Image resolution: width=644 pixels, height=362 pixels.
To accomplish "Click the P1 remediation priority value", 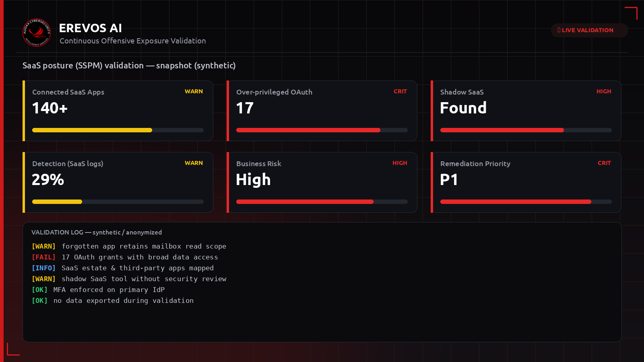I will point(449,180).
